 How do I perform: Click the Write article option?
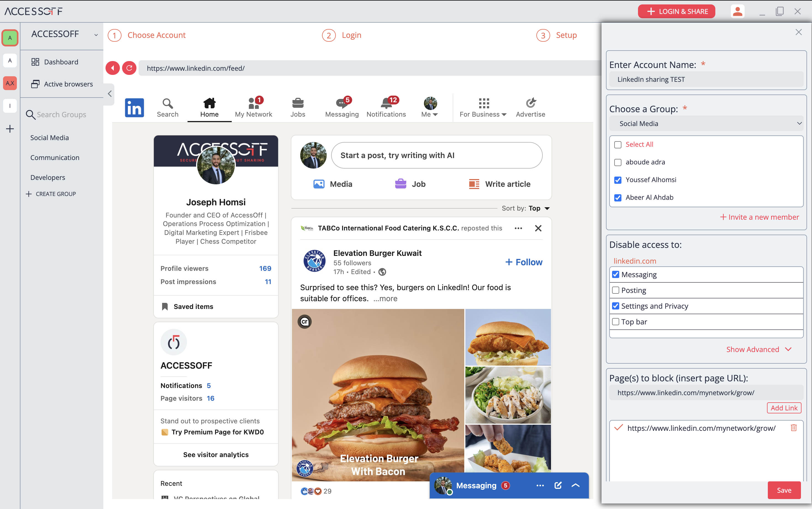tap(500, 184)
